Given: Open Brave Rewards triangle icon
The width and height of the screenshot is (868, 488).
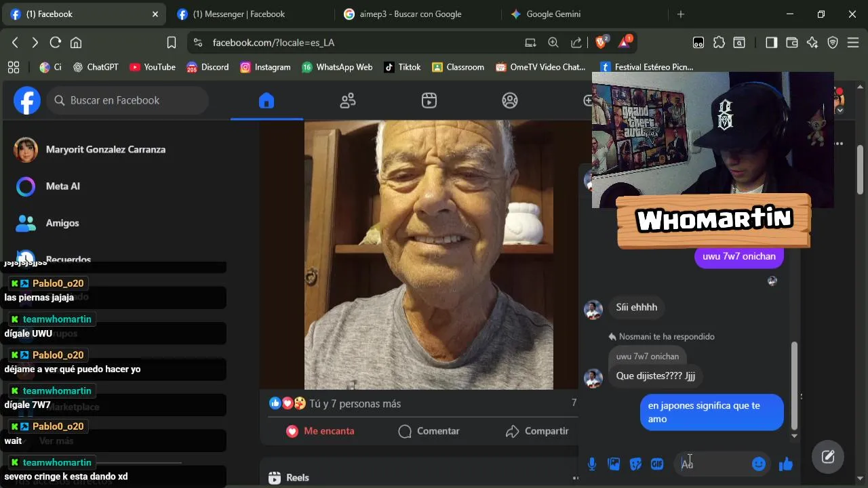Looking at the screenshot, I should 625,42.
